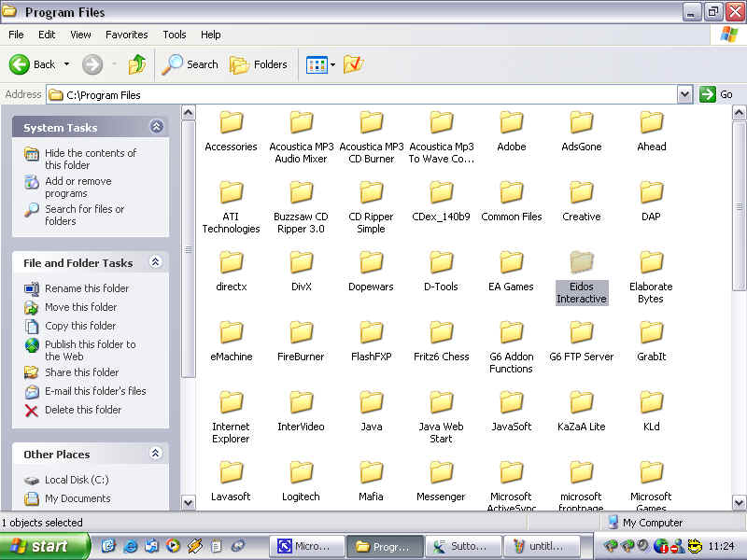Open the Tools menu

coord(175,35)
